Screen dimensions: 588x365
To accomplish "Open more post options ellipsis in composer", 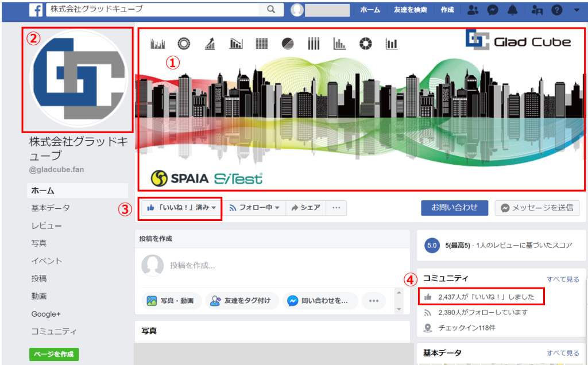I will pyautogui.click(x=373, y=301).
